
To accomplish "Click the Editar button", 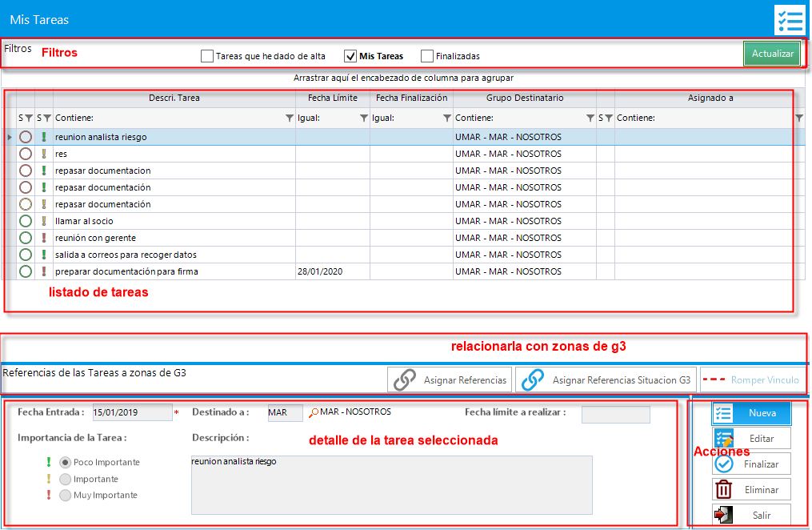I will (751, 438).
